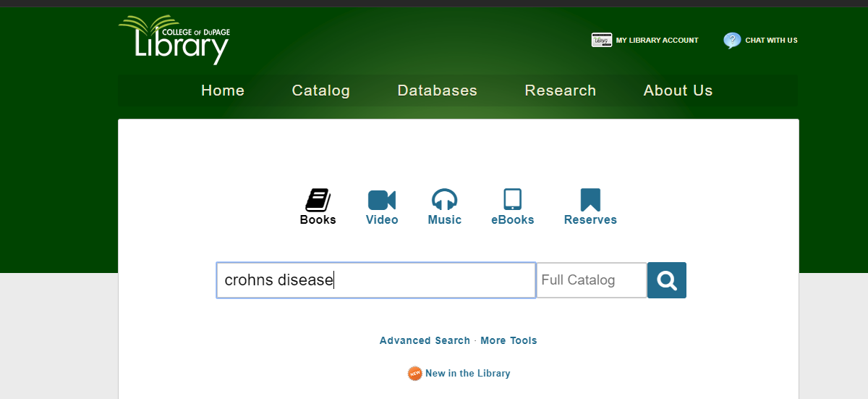
Task: Open the About Us menu item
Action: point(678,91)
